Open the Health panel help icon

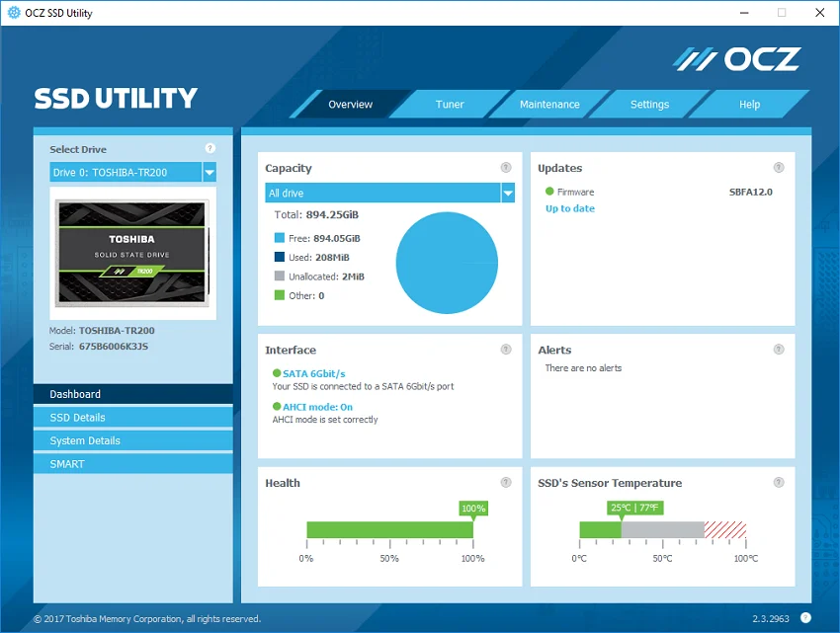[506, 483]
